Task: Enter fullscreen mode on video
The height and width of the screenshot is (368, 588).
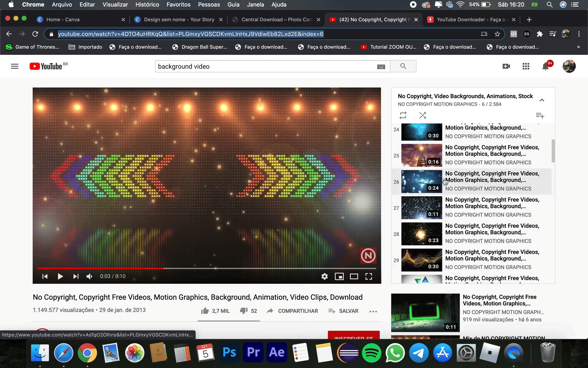Action: click(369, 276)
